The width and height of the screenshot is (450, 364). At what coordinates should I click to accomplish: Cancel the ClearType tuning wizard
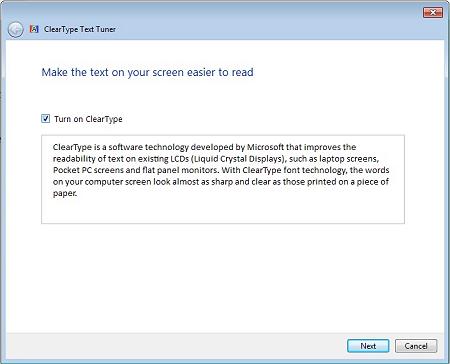(416, 346)
